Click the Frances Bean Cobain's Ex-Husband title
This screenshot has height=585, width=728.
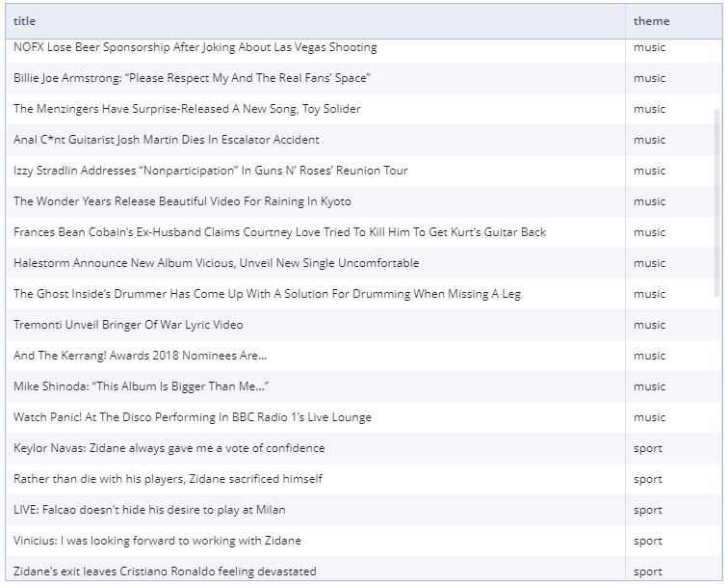[279, 232]
